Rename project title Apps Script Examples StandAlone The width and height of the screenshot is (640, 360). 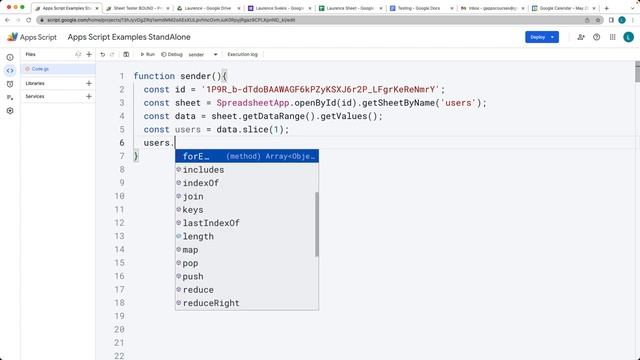pos(129,37)
